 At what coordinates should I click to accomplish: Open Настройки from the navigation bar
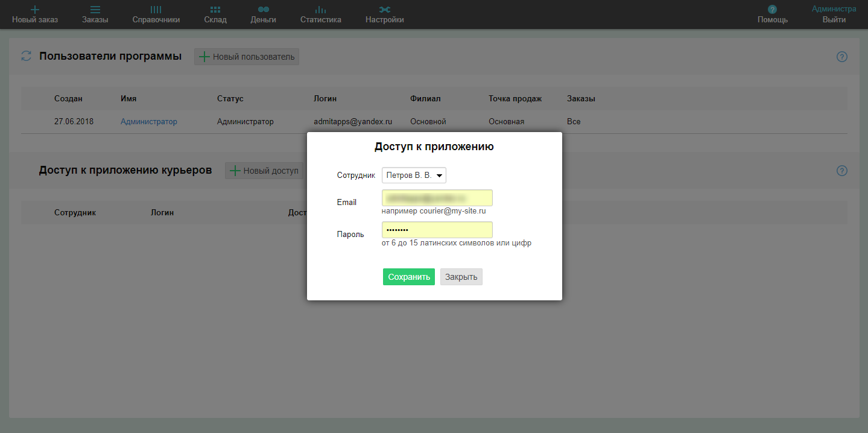click(384, 14)
